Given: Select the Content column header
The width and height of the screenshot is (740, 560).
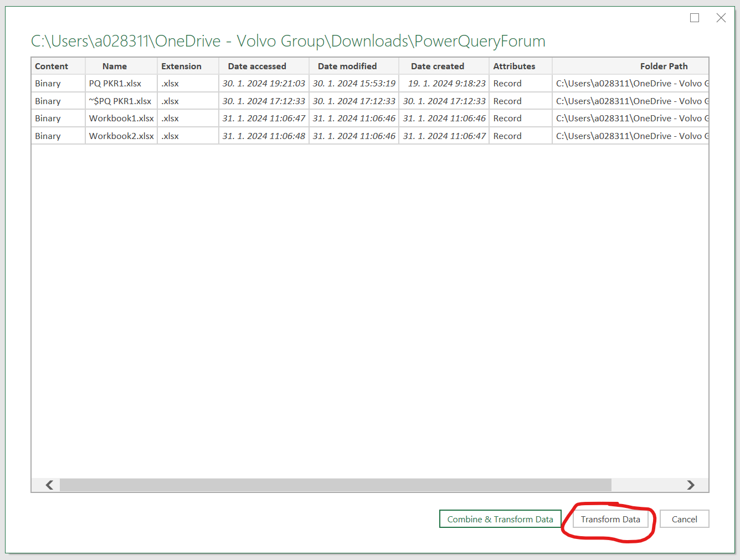Looking at the screenshot, I should click(x=58, y=66).
